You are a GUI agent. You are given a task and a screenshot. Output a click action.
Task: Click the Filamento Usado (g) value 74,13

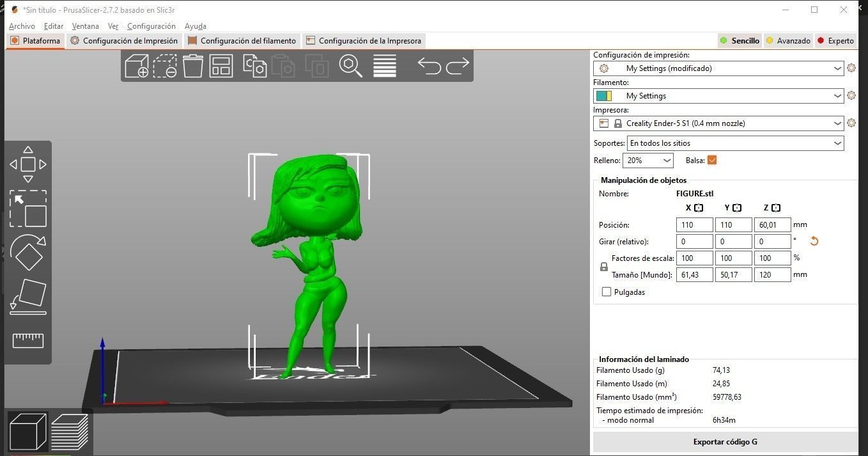tap(721, 370)
